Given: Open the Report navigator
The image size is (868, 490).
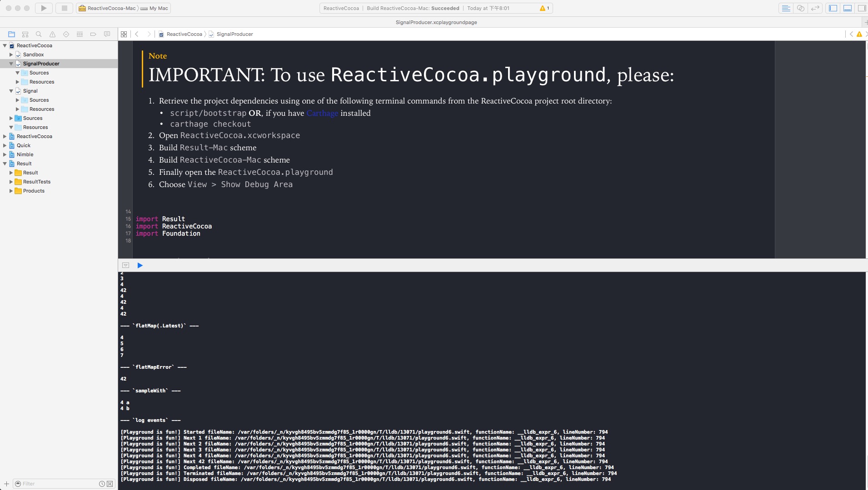Looking at the screenshot, I should coord(107,34).
